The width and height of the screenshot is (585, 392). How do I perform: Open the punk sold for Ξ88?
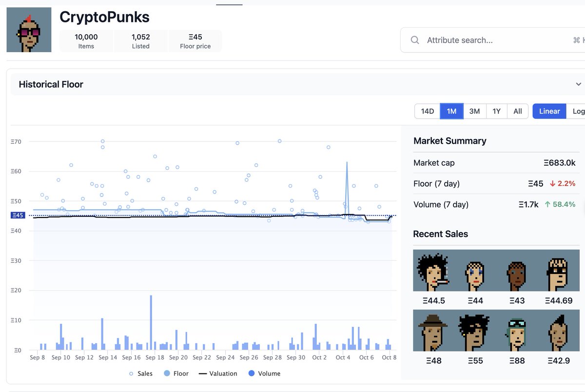(517, 331)
